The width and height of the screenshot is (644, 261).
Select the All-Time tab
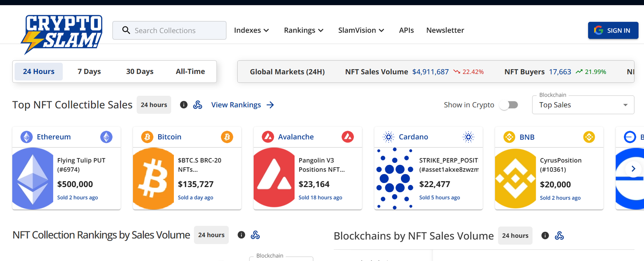coord(190,72)
